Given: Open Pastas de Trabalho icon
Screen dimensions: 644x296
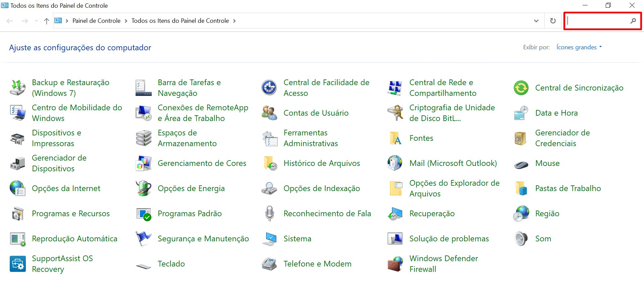Looking at the screenshot, I should [521, 188].
